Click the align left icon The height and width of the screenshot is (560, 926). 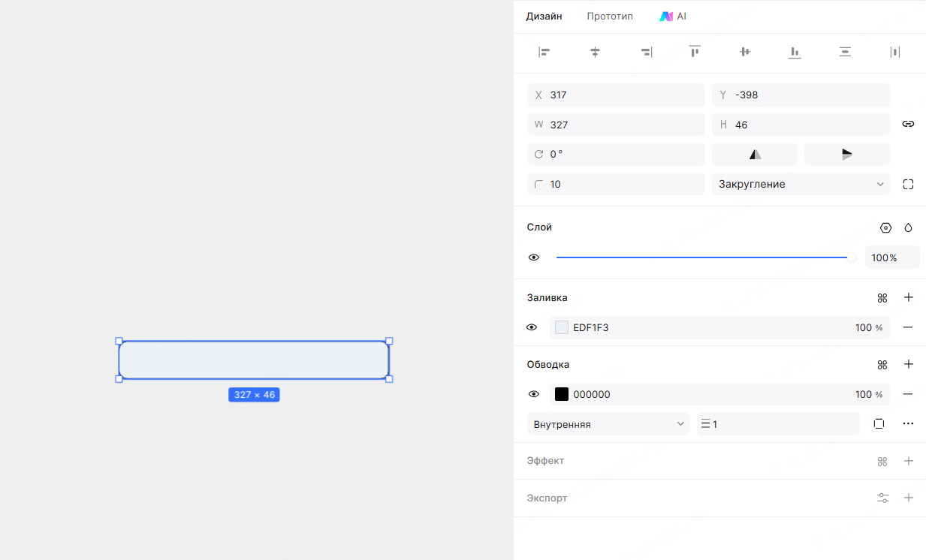pyautogui.click(x=544, y=52)
